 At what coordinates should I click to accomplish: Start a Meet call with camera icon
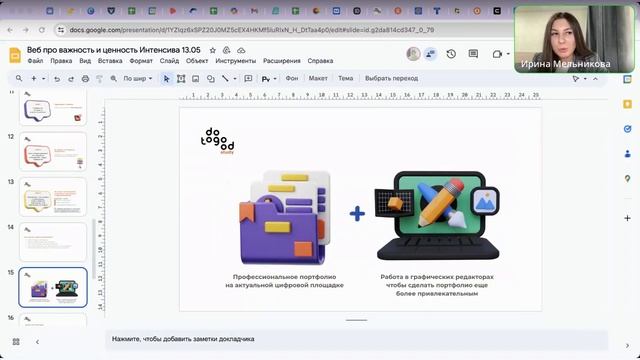click(497, 54)
